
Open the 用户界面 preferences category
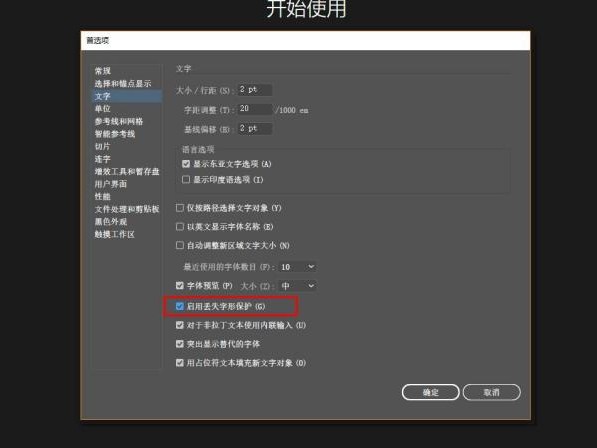[110, 184]
